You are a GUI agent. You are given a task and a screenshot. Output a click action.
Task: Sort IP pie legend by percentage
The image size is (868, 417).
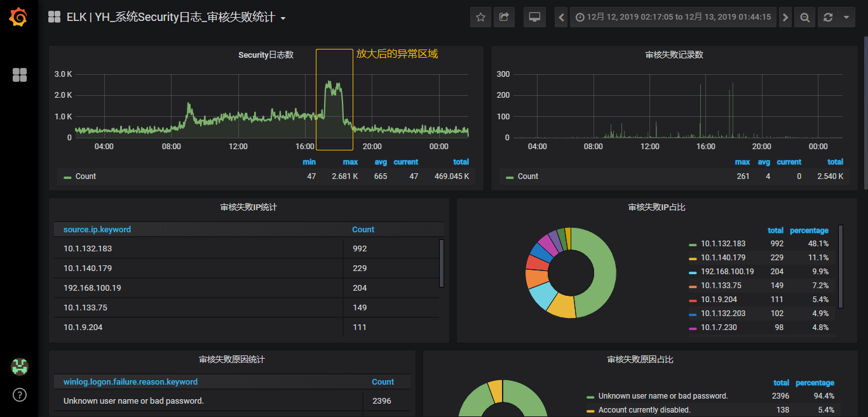tap(809, 230)
